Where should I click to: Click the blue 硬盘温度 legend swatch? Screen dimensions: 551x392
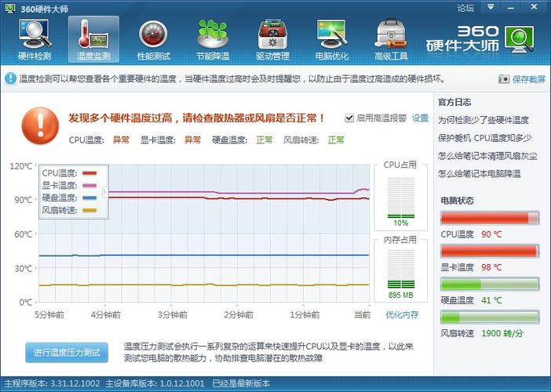point(89,198)
